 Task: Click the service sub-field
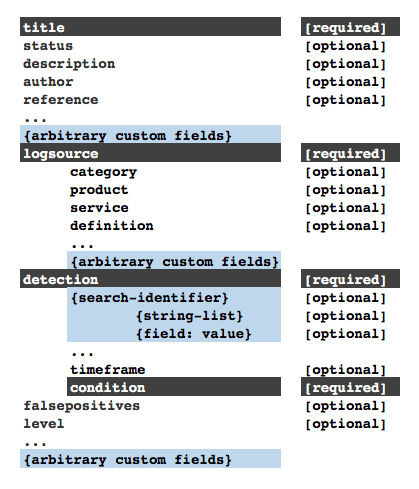coord(99,208)
